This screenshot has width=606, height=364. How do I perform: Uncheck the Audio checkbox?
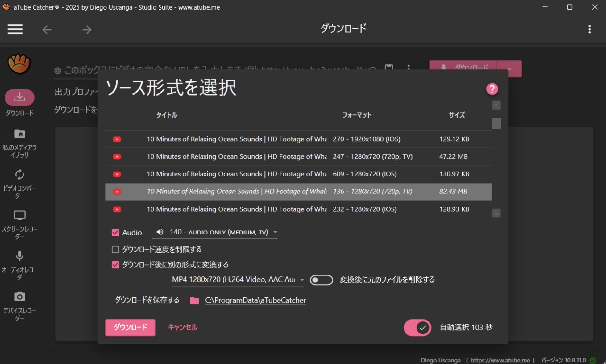pos(115,232)
